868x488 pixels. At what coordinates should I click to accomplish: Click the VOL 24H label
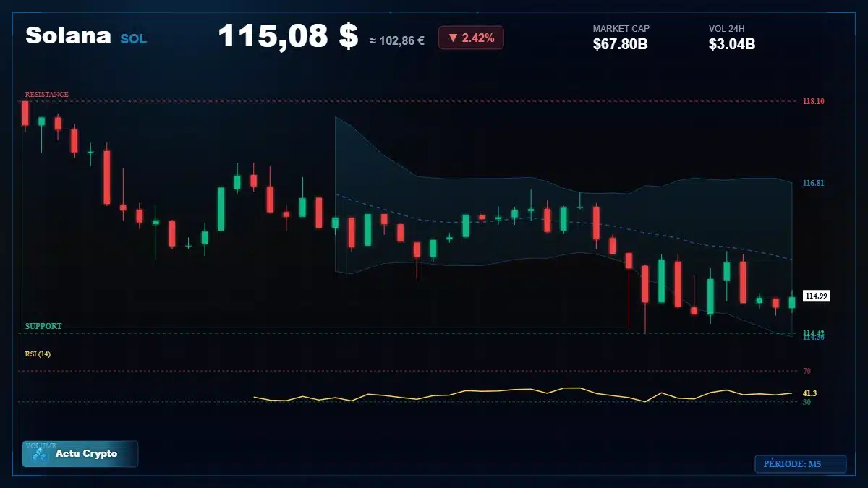point(727,29)
